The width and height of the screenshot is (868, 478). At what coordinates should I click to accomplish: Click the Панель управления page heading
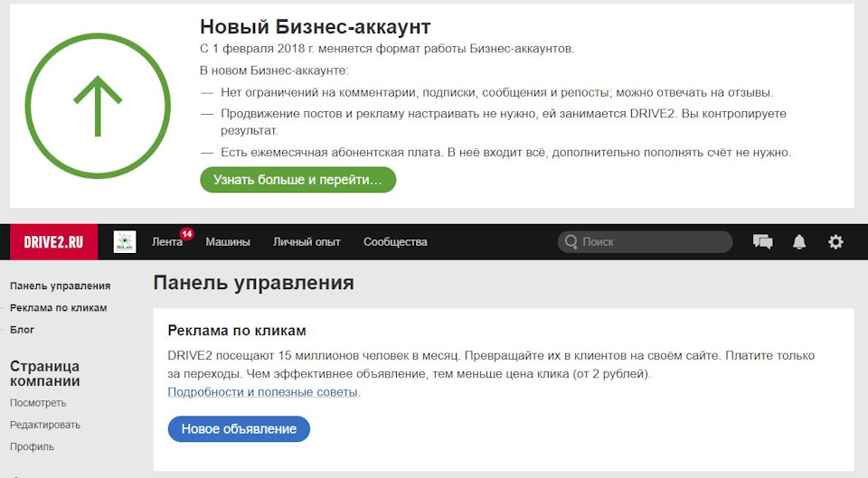pyautogui.click(x=253, y=283)
